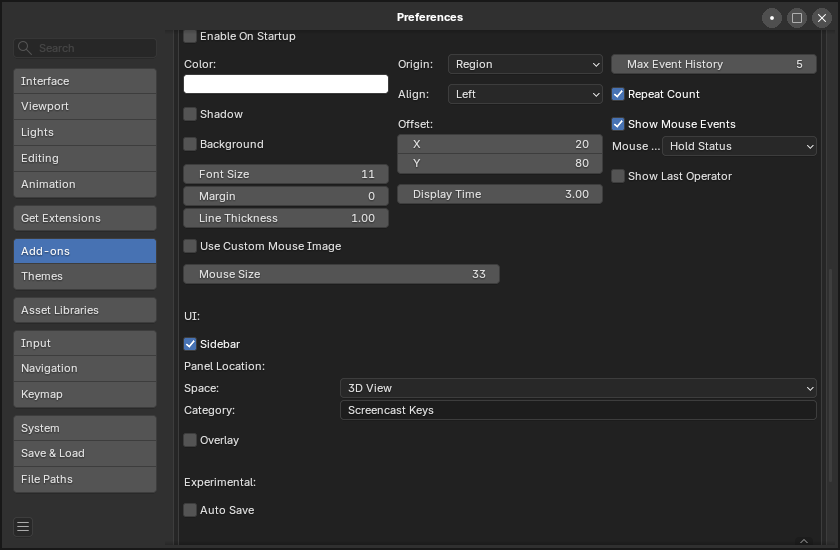Screen dimensions: 840x550
Task: Enable the Overlay checkbox
Action: (190, 440)
